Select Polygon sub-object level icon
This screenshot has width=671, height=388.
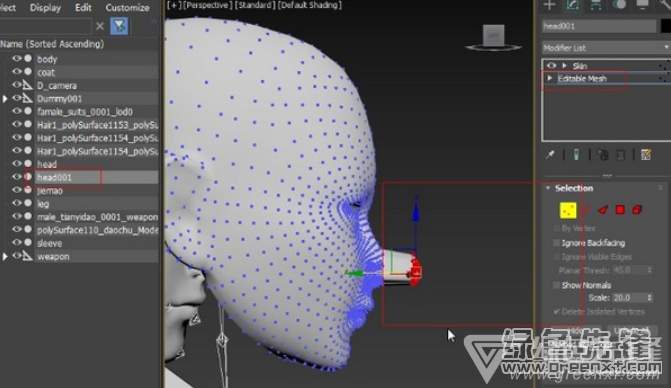click(x=620, y=210)
